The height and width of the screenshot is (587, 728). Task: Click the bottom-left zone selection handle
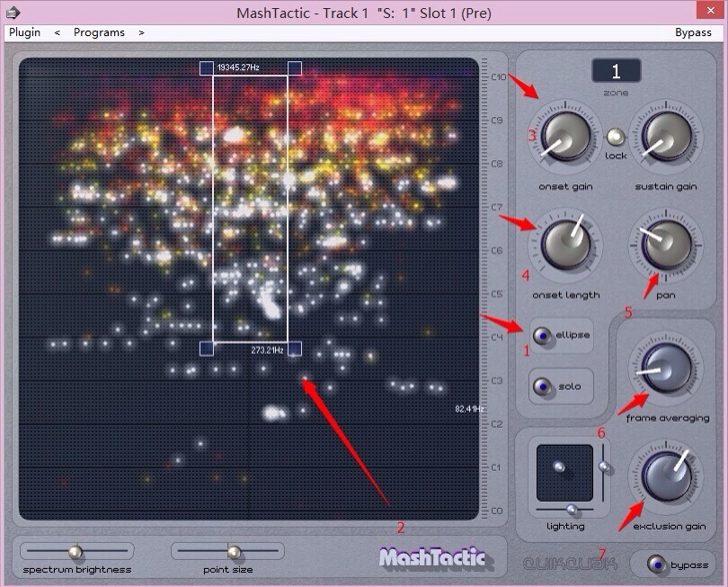tap(207, 349)
